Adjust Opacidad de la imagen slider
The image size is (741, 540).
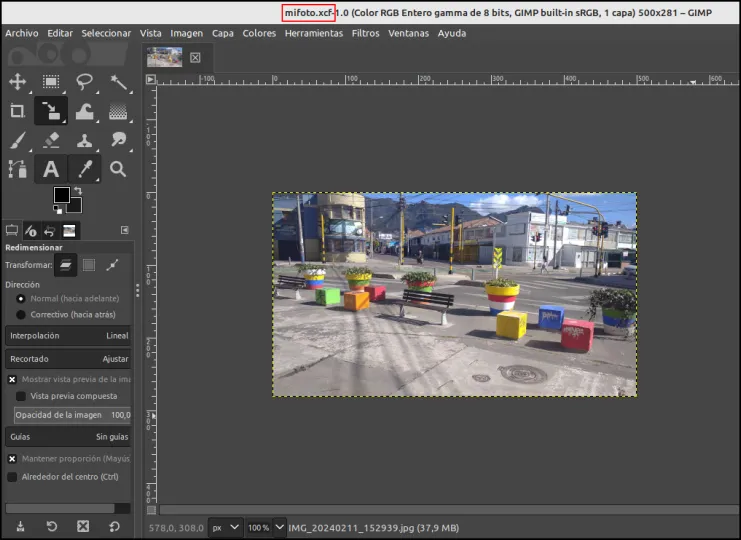tap(72, 415)
